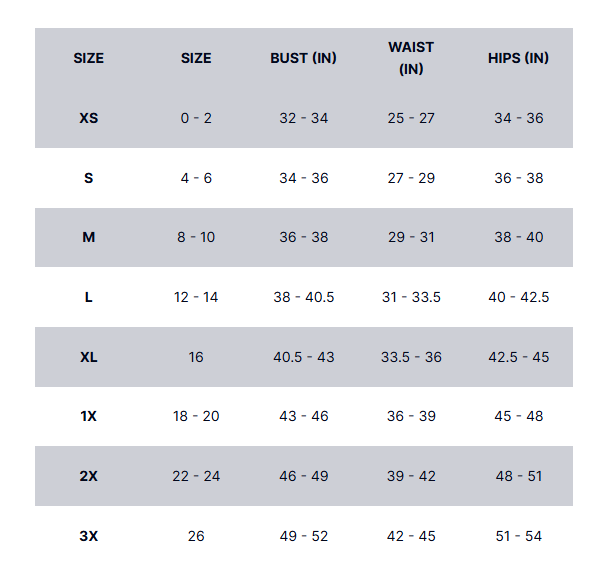Click the BUST (IN) column header
Screen dimensions: 605x564
[303, 58]
